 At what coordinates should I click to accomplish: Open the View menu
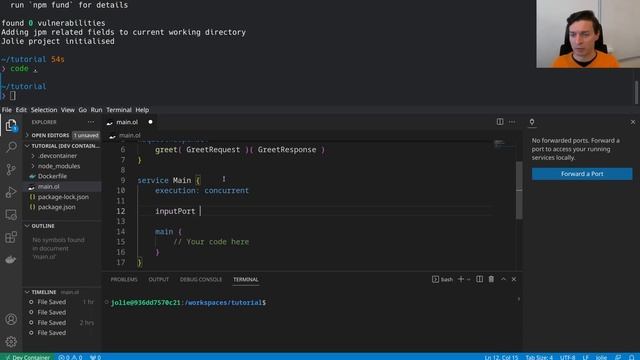[x=68, y=110]
